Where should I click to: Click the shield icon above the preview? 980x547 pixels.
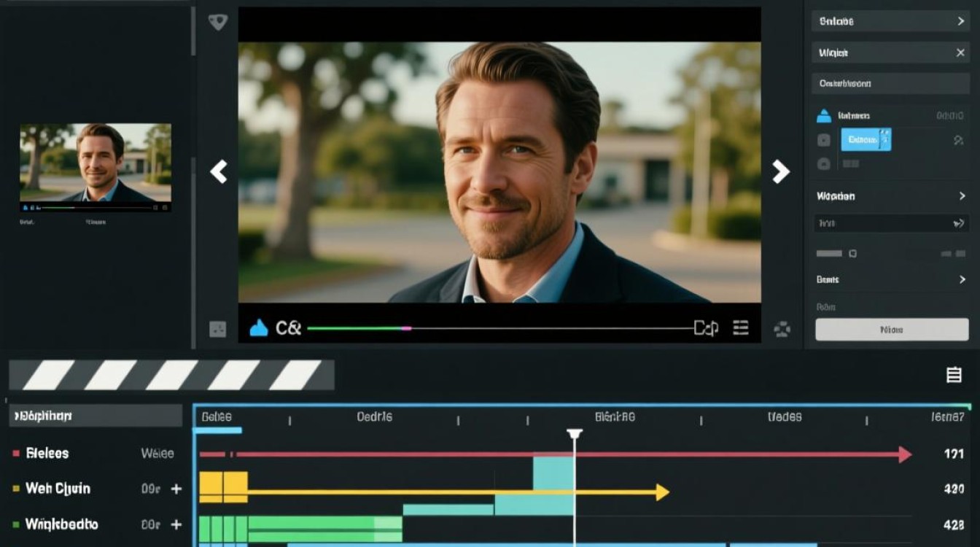pyautogui.click(x=217, y=22)
